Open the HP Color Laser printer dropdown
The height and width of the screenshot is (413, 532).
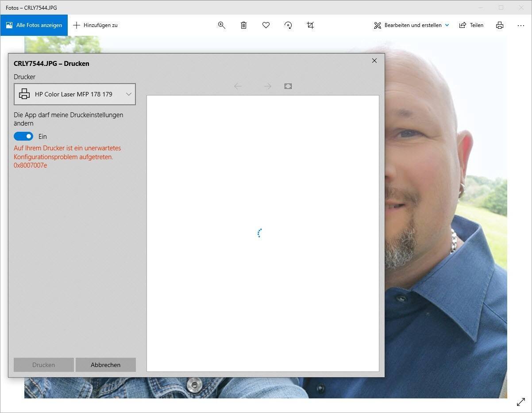tap(75, 94)
